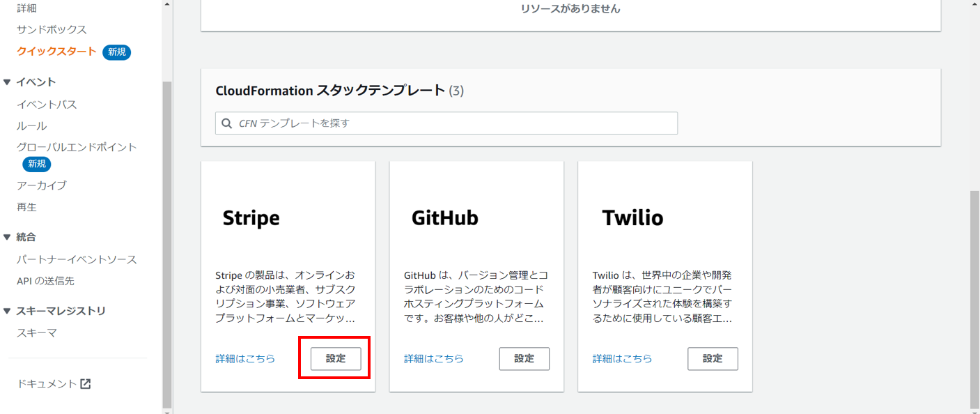
Task: Click the リソースがありません message
Action: [570, 9]
